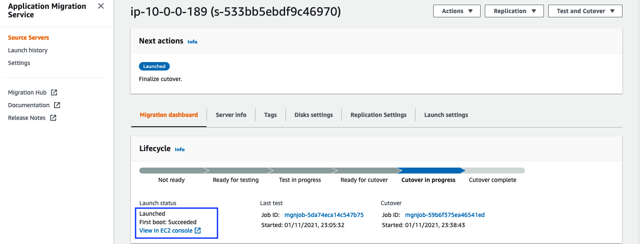Click the Ready for testing lifecycle step

[x=236, y=180]
